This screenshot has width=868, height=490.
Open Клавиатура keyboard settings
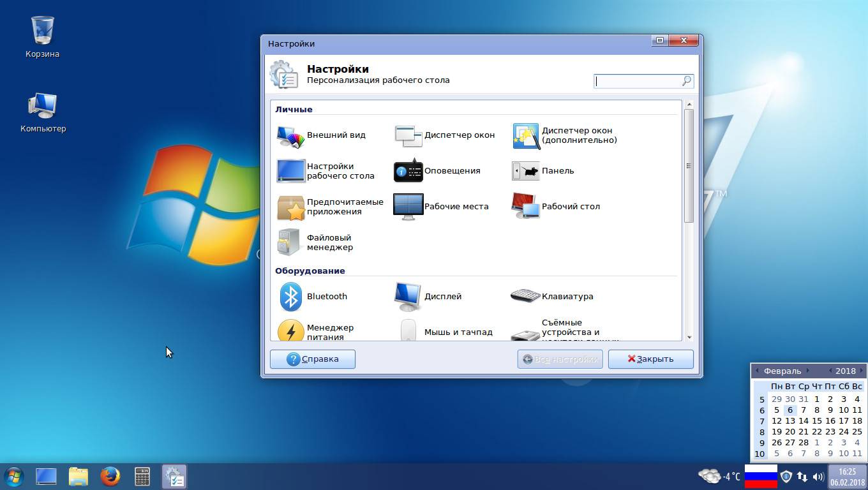(x=553, y=297)
